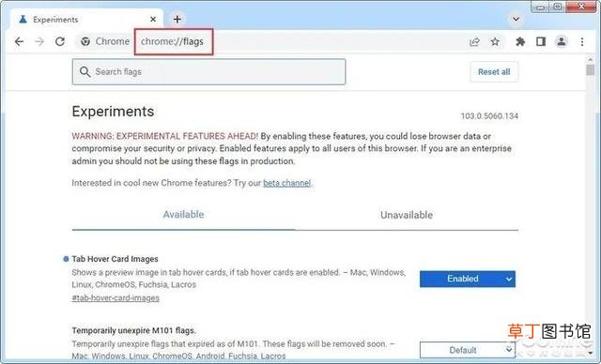The image size is (601, 364).
Task: Toggle the side panel icon
Action: pyautogui.click(x=541, y=41)
